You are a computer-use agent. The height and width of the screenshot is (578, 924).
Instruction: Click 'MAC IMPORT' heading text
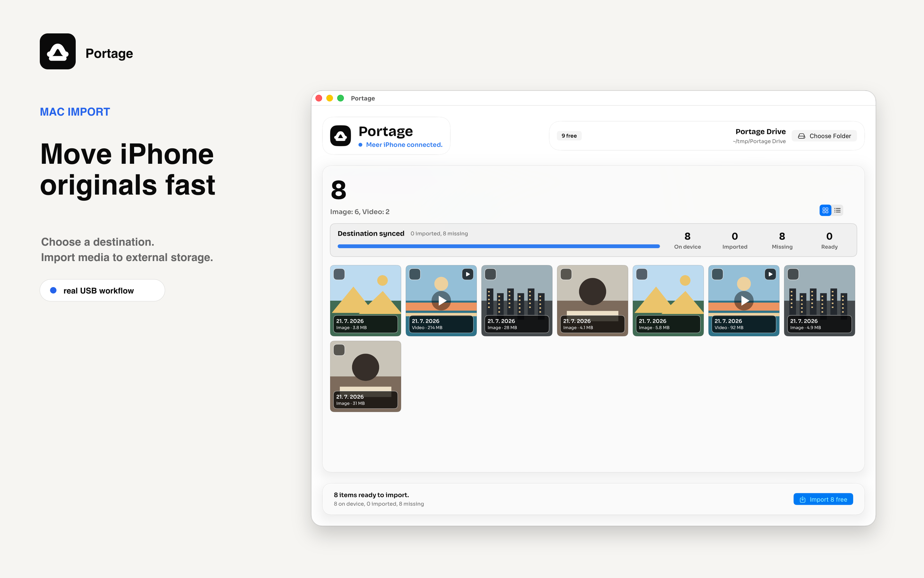pos(75,112)
